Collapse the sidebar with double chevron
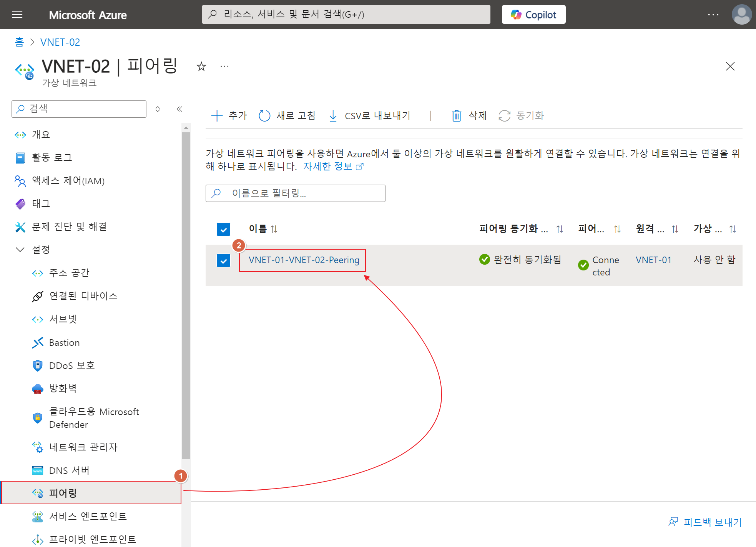The width and height of the screenshot is (756, 547). [179, 109]
